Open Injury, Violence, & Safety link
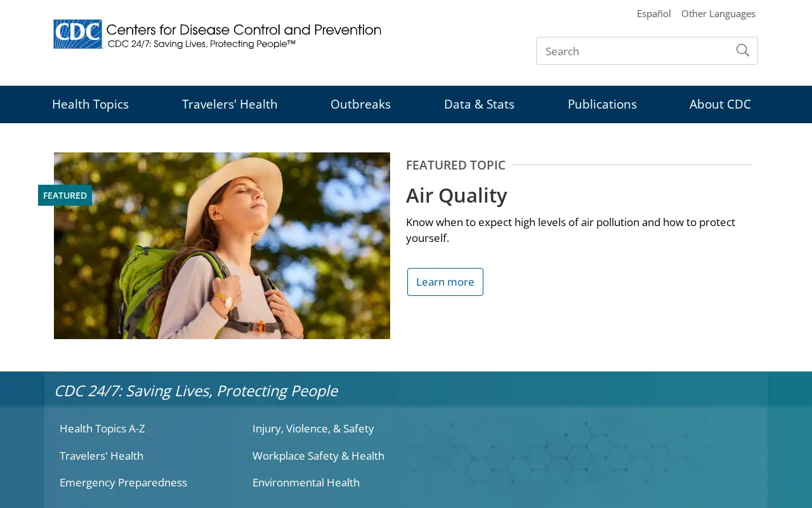This screenshot has height=508, width=812. (x=313, y=429)
